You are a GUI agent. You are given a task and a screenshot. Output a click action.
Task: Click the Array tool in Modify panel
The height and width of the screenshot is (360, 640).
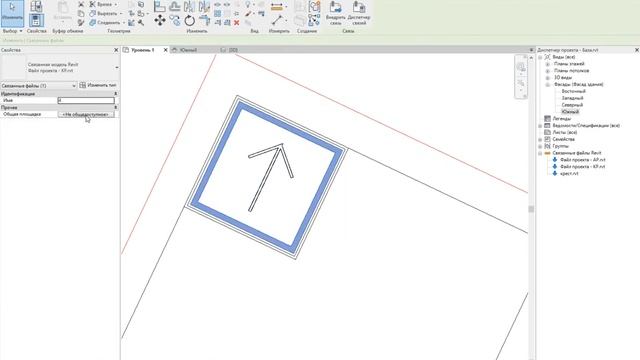coord(218,14)
